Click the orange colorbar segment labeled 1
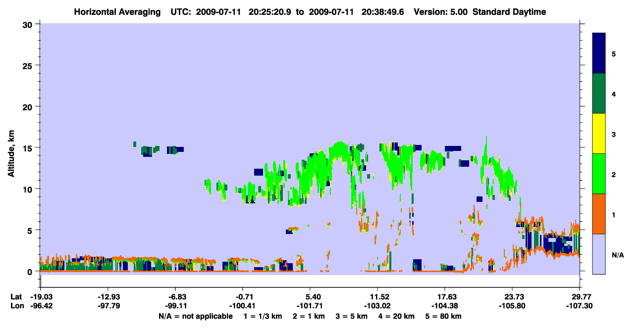Image resolution: width=644 pixels, height=330 pixels. pos(599,214)
